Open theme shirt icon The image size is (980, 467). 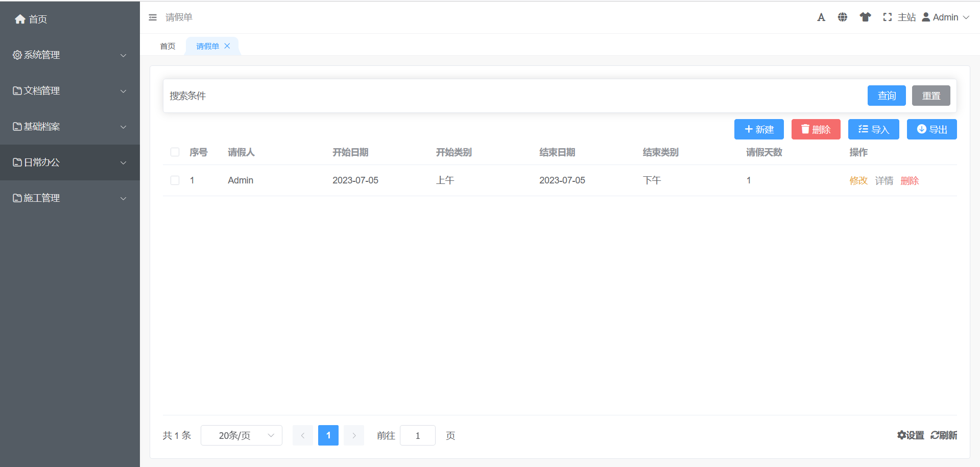click(865, 17)
